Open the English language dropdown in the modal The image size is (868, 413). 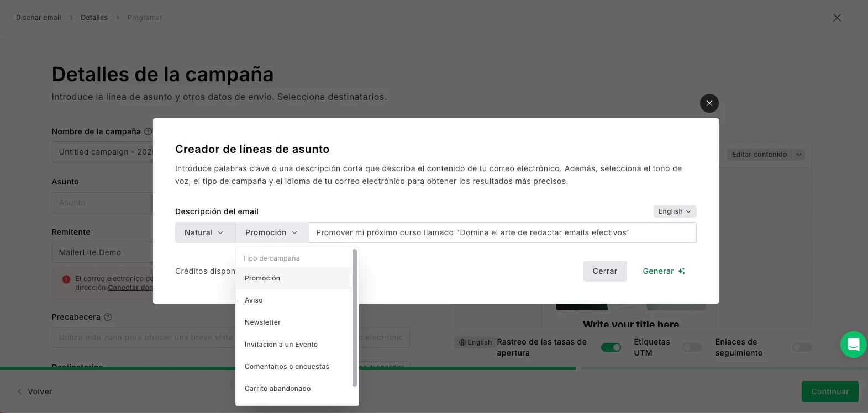pos(675,211)
